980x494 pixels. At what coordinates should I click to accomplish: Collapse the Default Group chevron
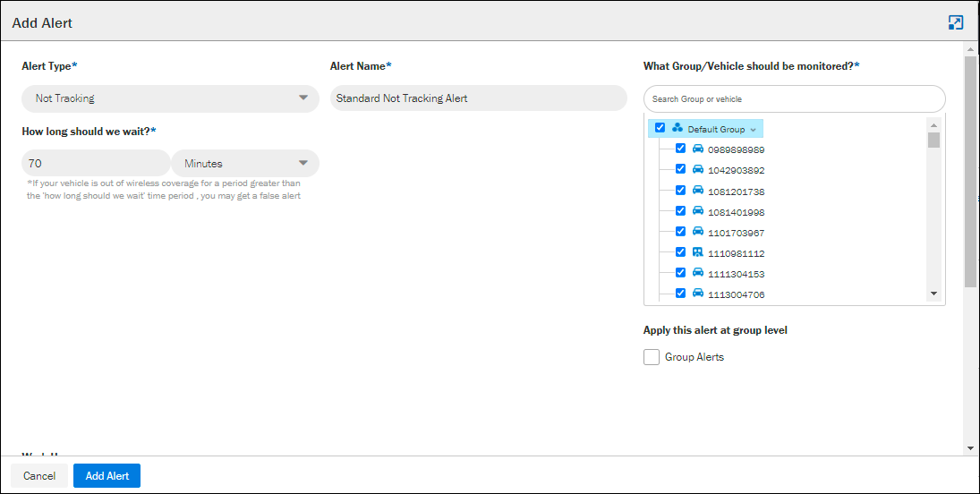click(x=754, y=130)
